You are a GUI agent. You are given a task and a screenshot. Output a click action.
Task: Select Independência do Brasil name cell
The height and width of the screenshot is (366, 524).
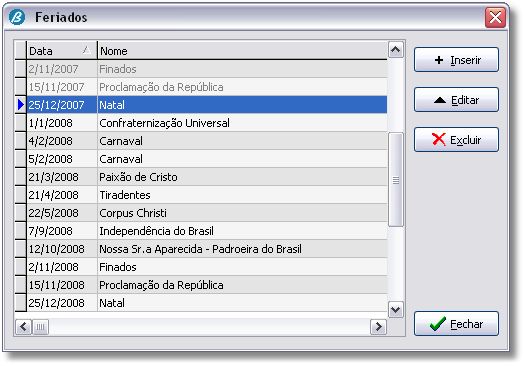[242, 231]
